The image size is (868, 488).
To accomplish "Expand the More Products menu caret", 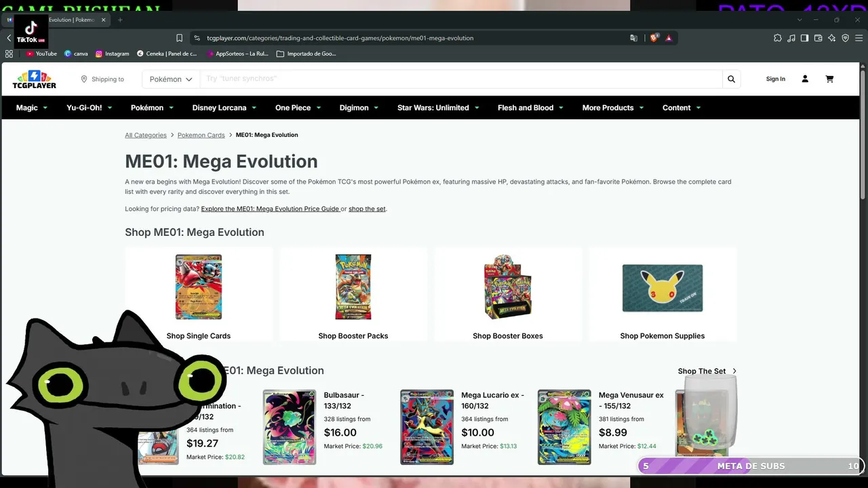I will coord(641,108).
